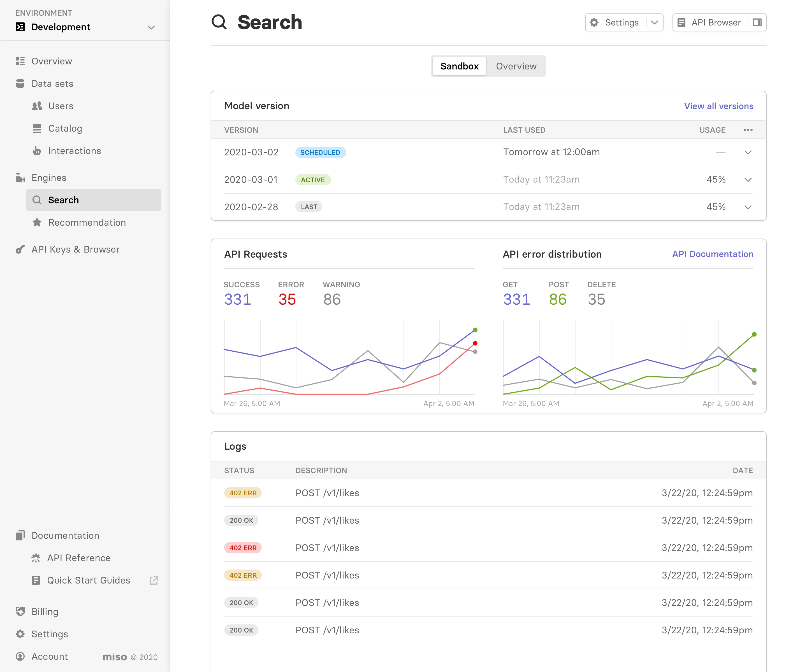Click the LAST status badge
Screen dimensions: 807x672
(x=309, y=207)
